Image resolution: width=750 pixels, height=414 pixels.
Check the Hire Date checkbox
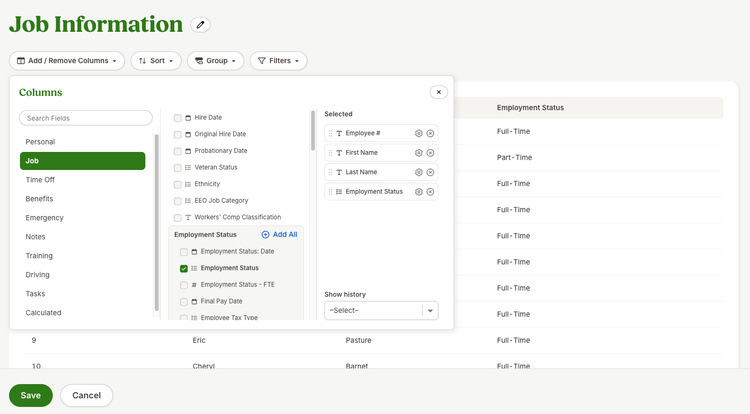[177, 118]
